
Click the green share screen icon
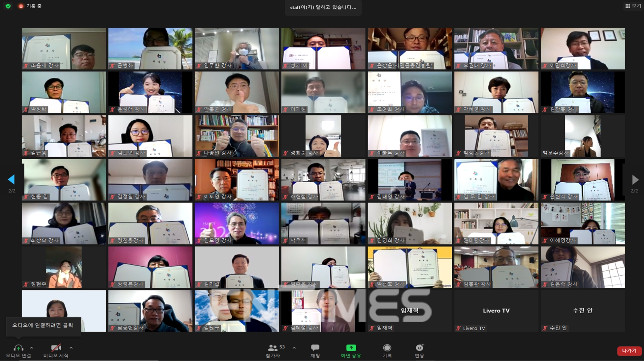pos(351,348)
